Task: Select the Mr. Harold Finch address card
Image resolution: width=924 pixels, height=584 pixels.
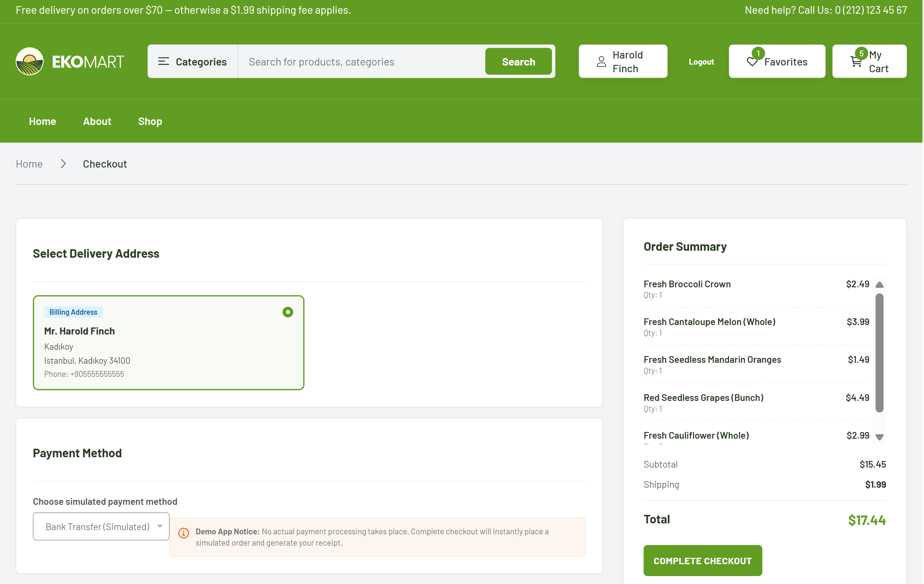Action: tap(169, 343)
